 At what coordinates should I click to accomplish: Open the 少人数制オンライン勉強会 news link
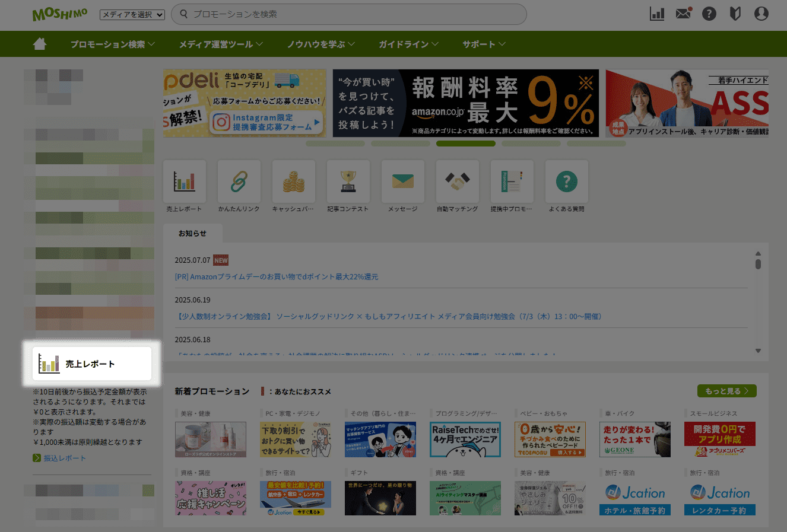[x=390, y=317]
